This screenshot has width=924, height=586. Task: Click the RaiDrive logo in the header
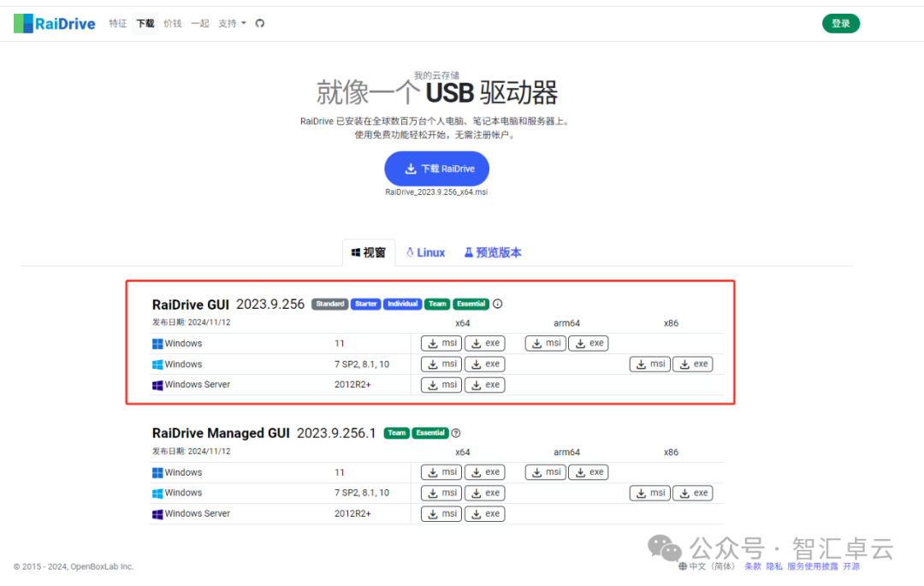[54, 24]
